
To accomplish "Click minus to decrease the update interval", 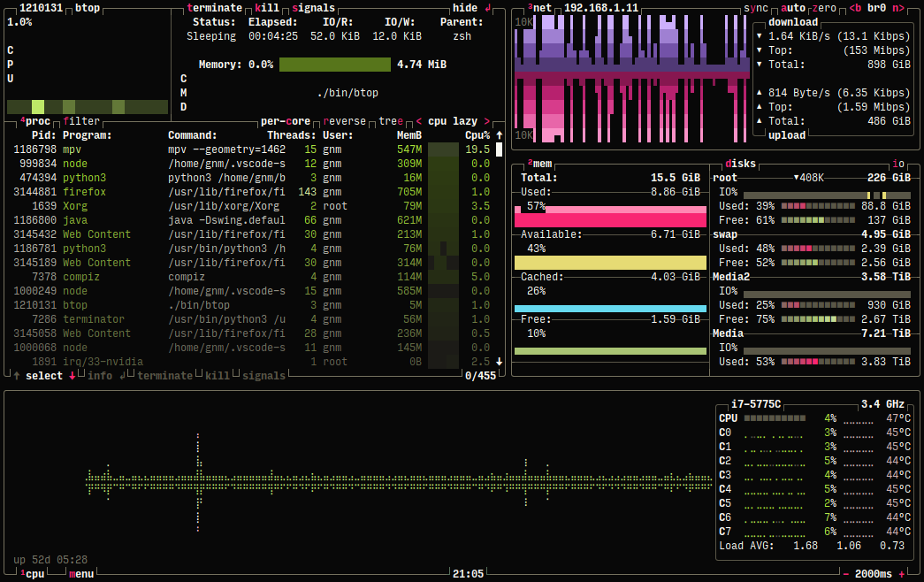I will click(x=847, y=573).
